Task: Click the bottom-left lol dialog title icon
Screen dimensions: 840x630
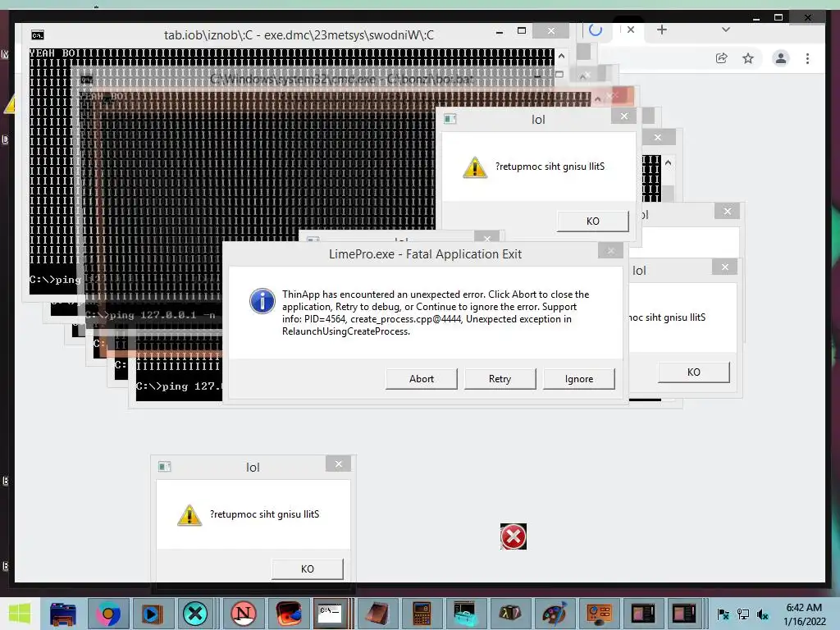Action: point(164,467)
